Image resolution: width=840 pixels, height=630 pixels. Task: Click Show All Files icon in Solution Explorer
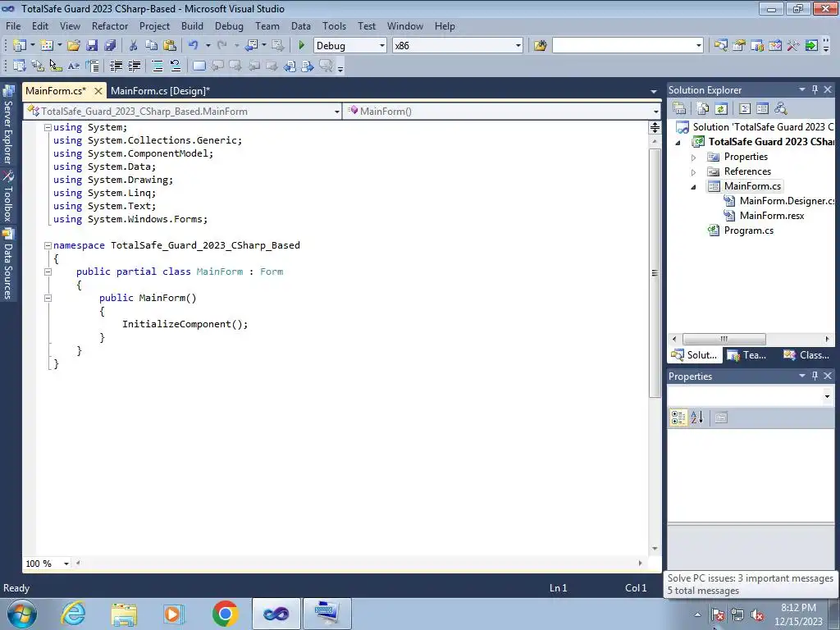tap(703, 109)
